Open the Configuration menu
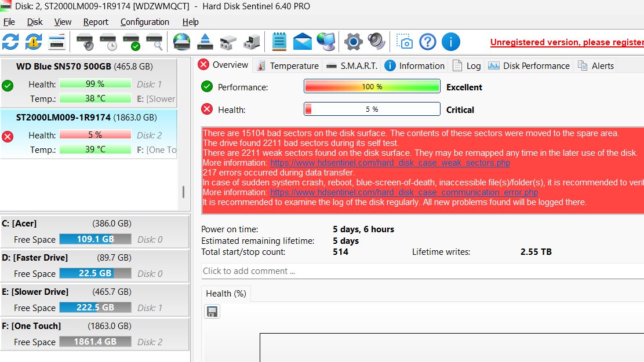The image size is (644, 362). pyautogui.click(x=144, y=22)
